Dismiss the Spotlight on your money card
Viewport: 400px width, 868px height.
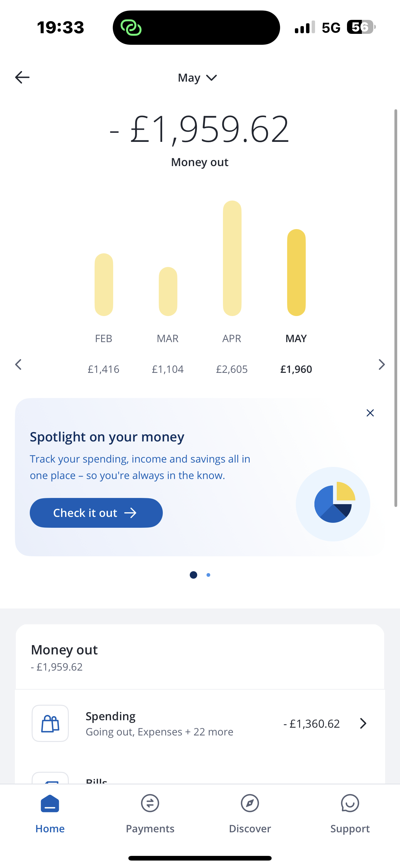pos(370,413)
